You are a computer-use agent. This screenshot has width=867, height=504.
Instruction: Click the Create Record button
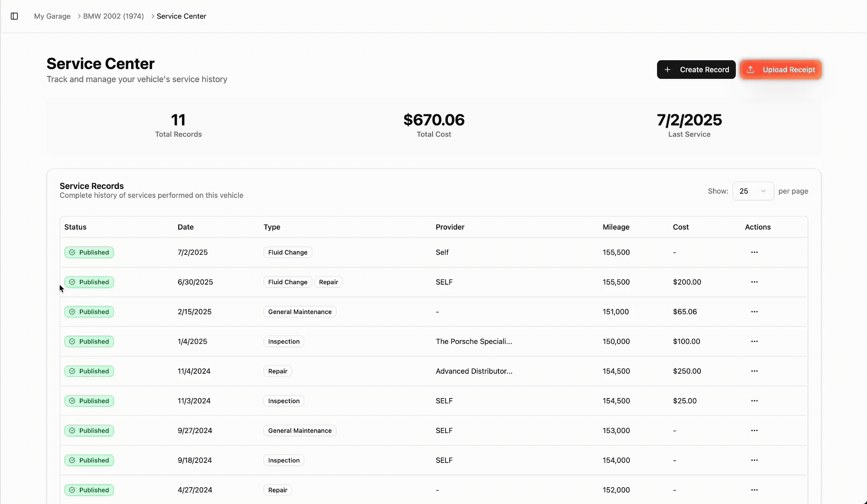pos(696,70)
